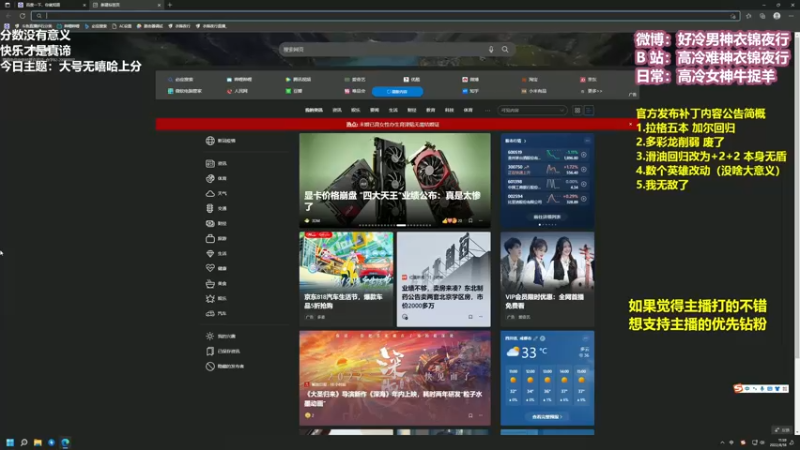
Task: Open the Weibo quick link
Action: (470, 80)
